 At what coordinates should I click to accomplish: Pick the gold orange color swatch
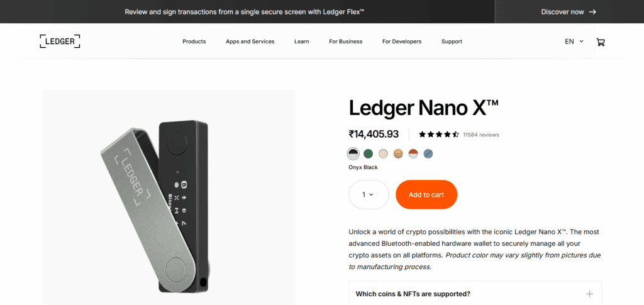(x=398, y=153)
